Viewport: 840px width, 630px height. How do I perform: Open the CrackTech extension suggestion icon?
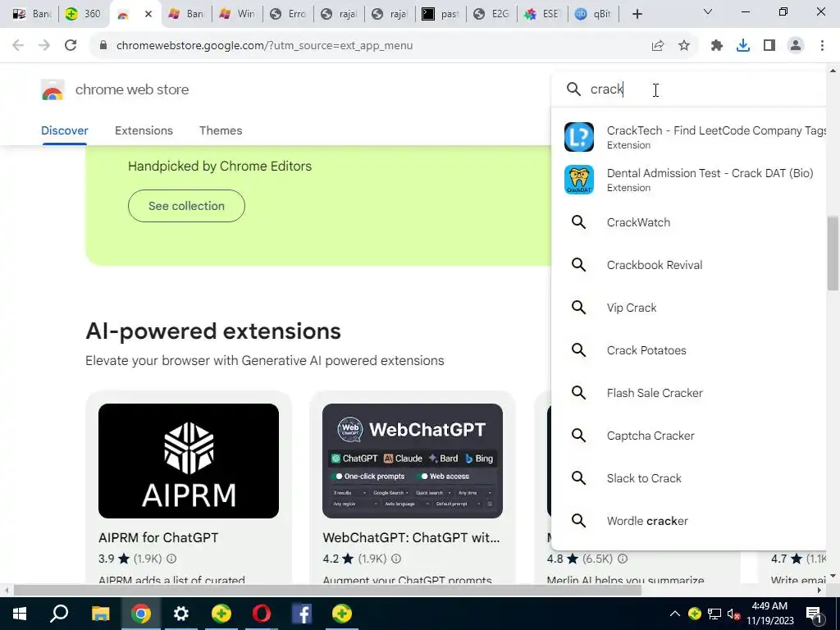click(x=578, y=137)
